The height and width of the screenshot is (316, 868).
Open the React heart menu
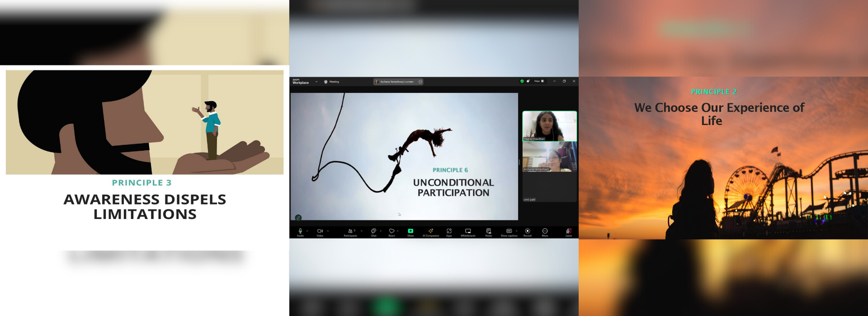392,232
